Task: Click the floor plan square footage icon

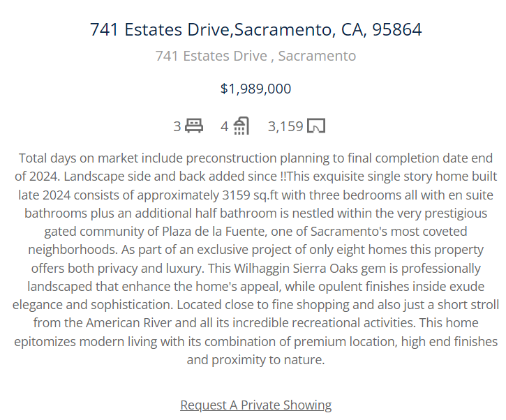Action: click(x=316, y=126)
